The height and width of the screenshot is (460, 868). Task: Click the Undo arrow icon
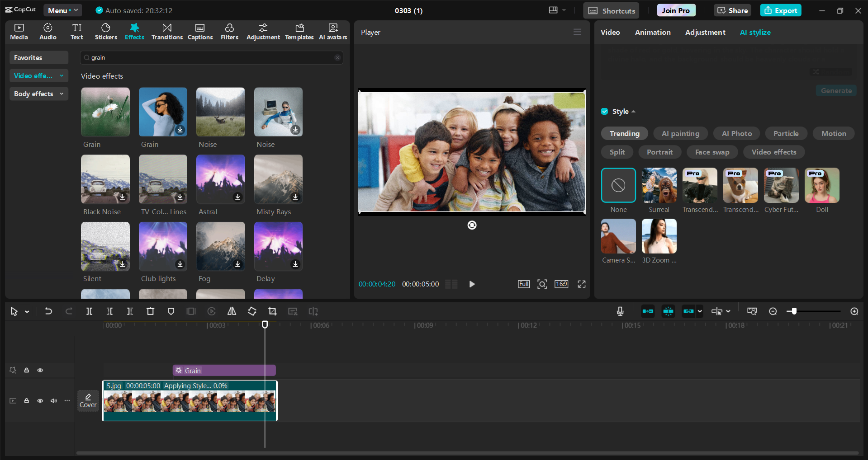click(48, 311)
